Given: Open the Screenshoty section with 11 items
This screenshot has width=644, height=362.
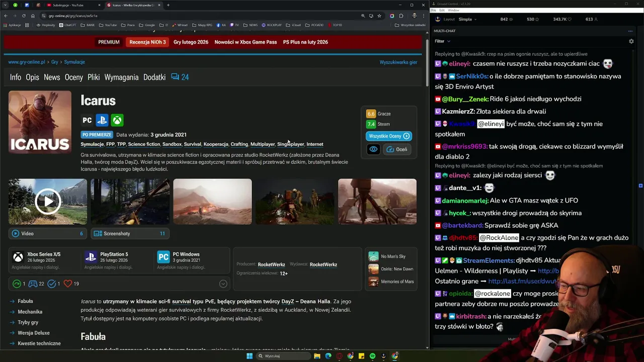Looking at the screenshot, I should pos(130,233).
